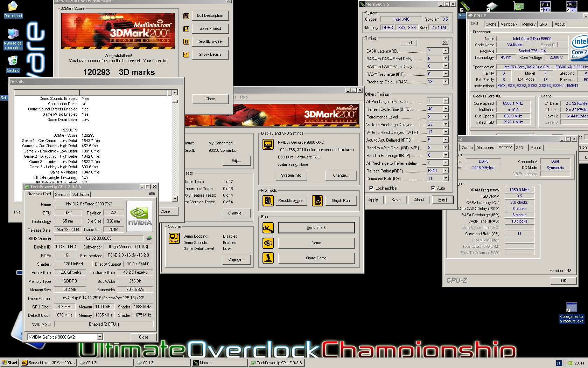
Task: Click the Options icon in 3DMark window
Action: point(174,238)
